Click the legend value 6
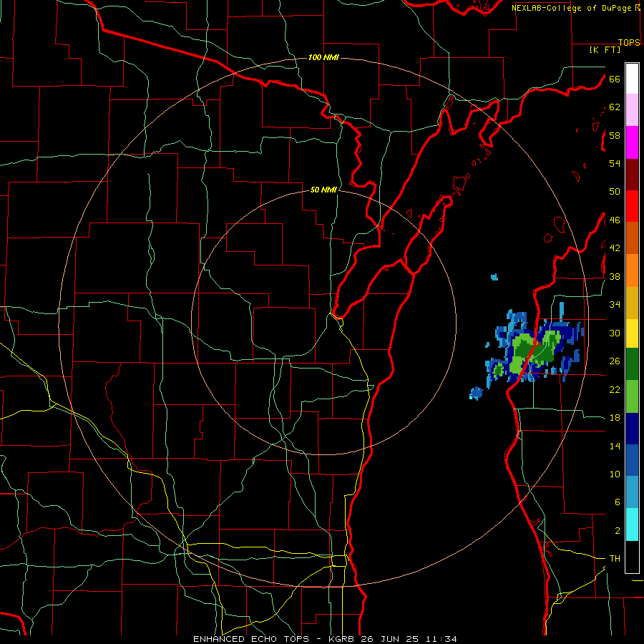 (x=617, y=502)
